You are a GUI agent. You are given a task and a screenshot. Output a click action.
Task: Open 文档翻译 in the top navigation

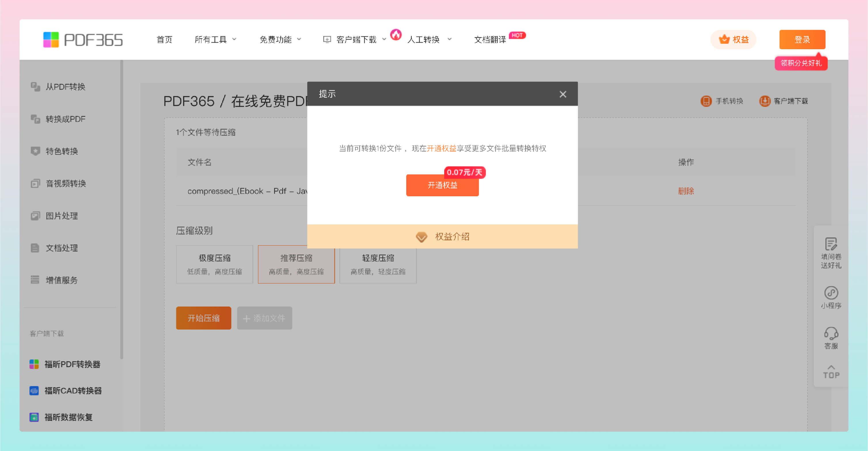490,40
